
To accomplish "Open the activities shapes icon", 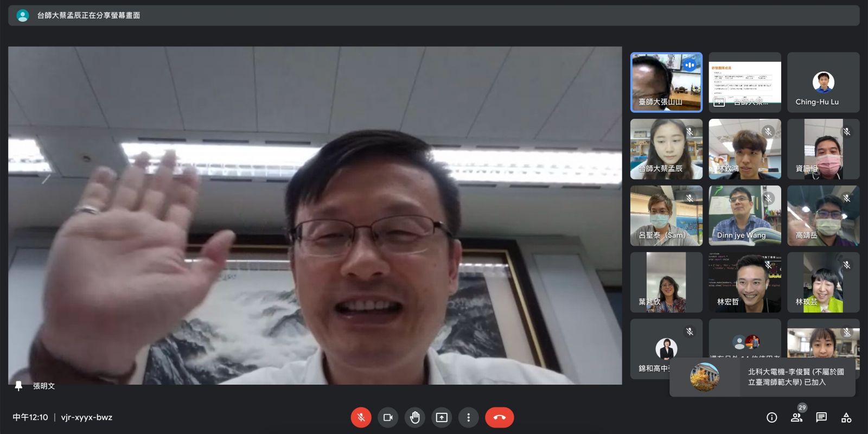I will point(846,417).
